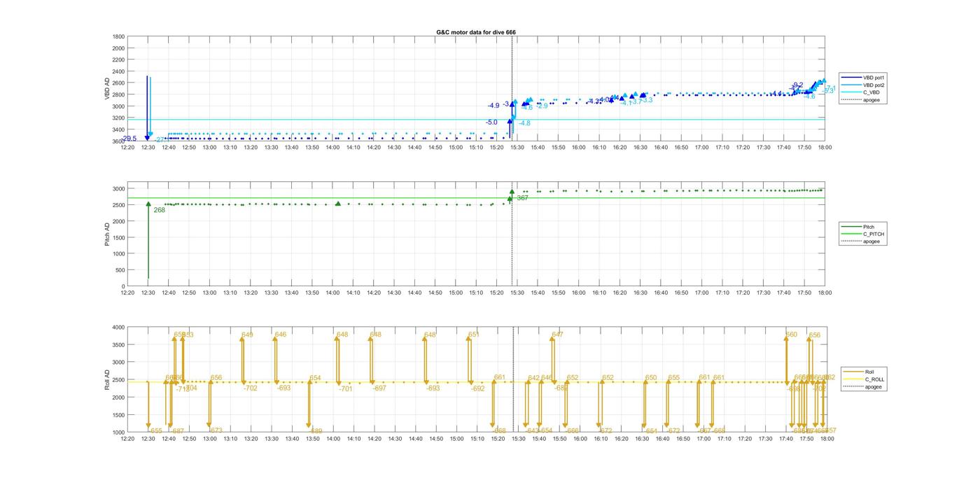
Task: Click 'apogee' in the VBD plot legend
Action: click(x=871, y=99)
